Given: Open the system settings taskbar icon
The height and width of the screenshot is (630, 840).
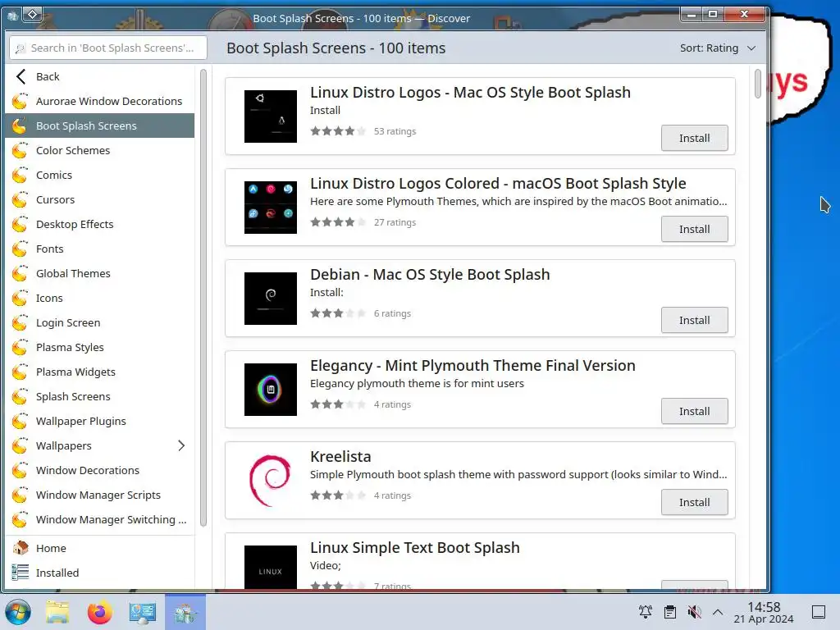Looking at the screenshot, I should click(143, 612).
